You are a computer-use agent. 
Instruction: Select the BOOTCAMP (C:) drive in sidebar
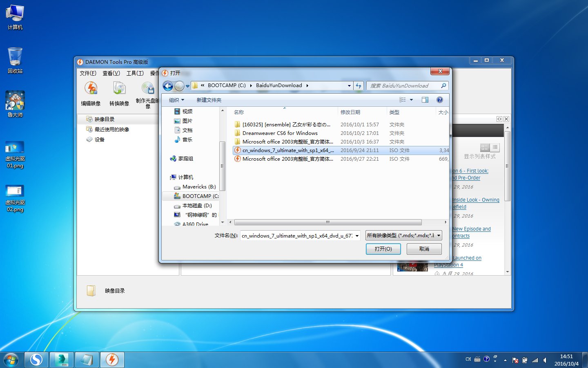pos(197,196)
